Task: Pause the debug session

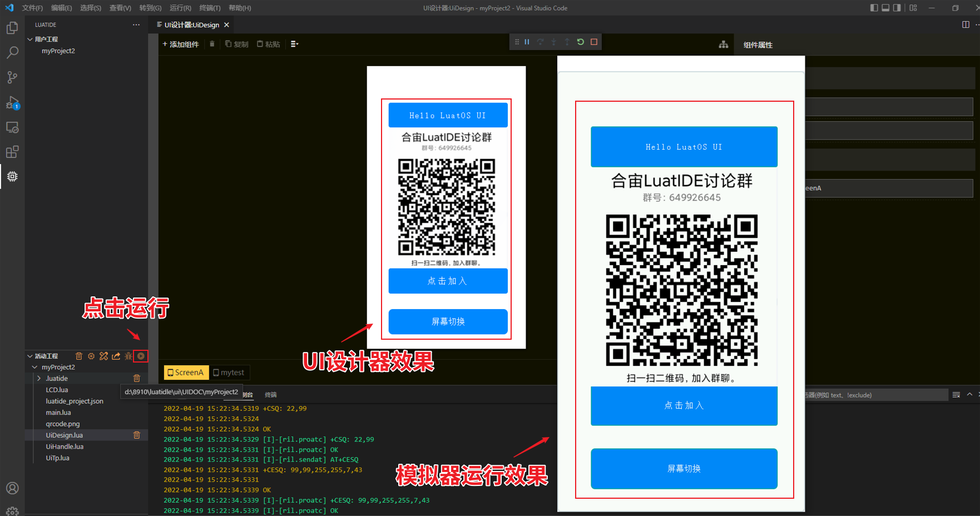Action: (x=527, y=42)
